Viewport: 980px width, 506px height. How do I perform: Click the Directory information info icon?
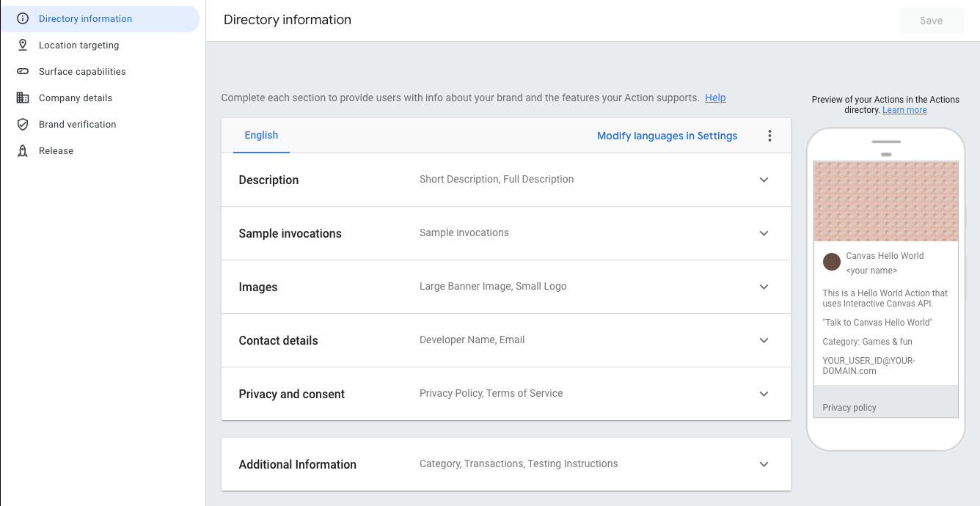(x=23, y=19)
